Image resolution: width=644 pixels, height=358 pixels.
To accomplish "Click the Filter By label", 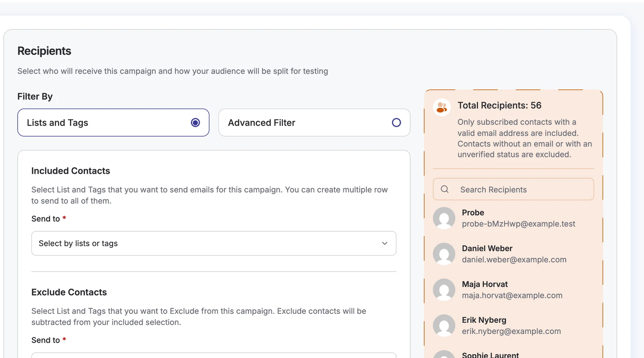I will pyautogui.click(x=35, y=97).
